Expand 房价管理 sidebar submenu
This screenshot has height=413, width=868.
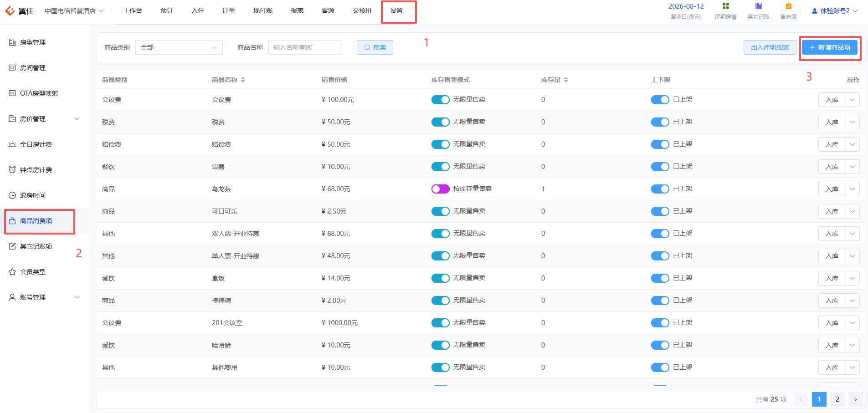(x=77, y=119)
